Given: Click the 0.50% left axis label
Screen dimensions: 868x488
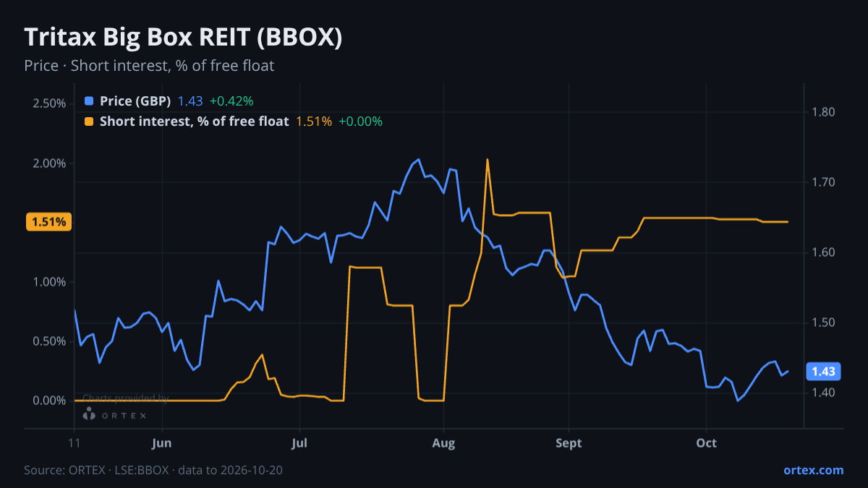Looking at the screenshot, I should click(x=50, y=341).
